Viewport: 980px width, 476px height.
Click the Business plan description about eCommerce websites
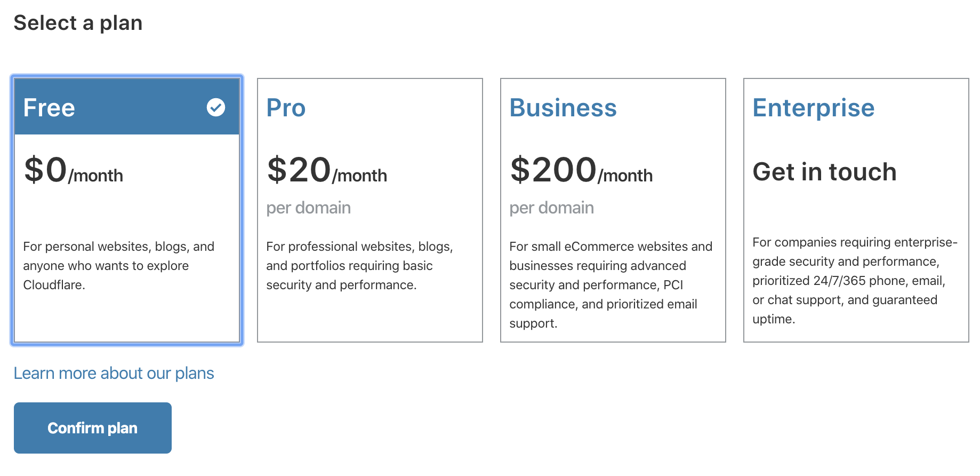click(611, 285)
